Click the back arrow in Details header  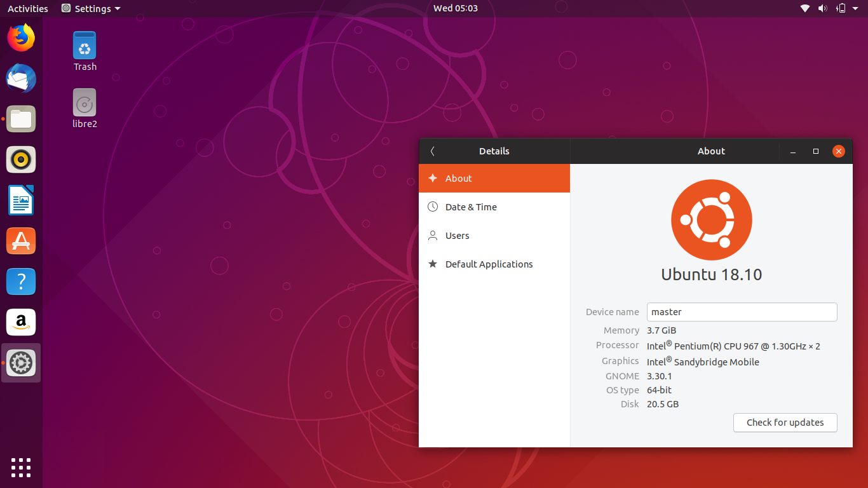click(x=433, y=151)
